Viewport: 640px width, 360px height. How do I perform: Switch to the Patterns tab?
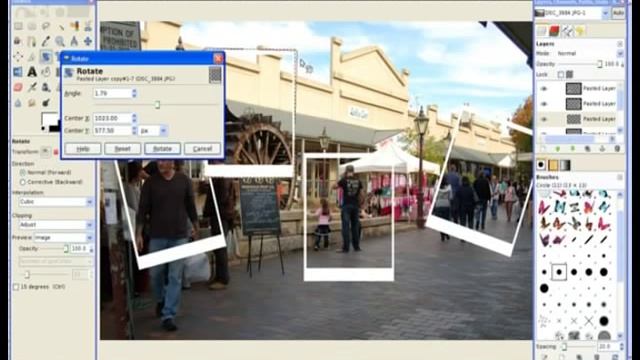pos(553,165)
